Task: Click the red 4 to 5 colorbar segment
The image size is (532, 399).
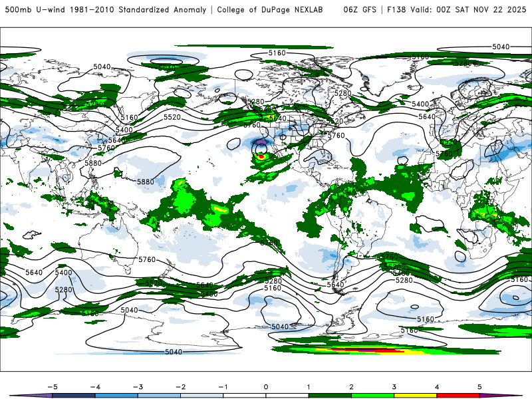Action: [458, 396]
